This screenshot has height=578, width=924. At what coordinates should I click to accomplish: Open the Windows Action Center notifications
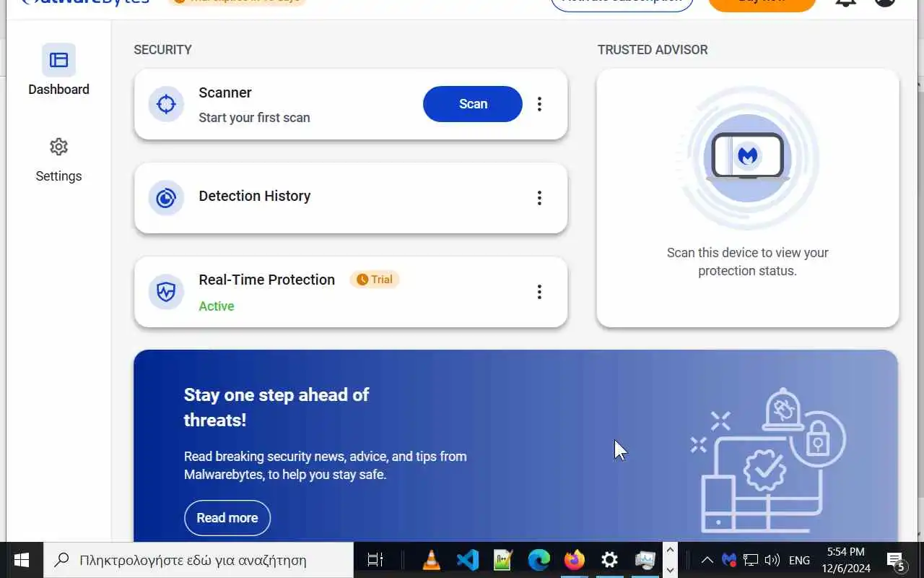coord(897,560)
